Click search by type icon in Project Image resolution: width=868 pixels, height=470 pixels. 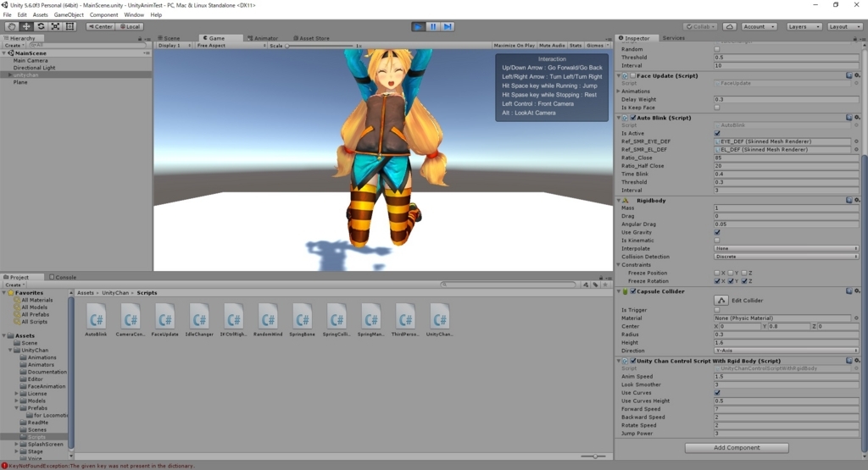586,285
